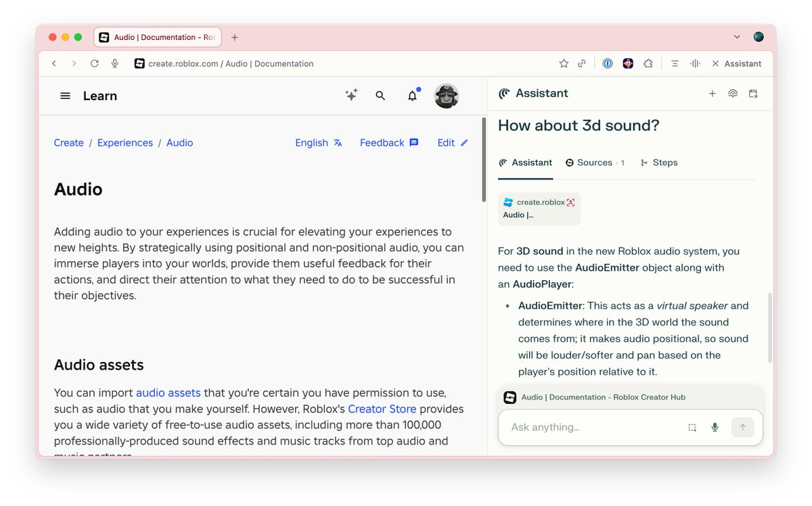812x506 pixels.
Task: Send the message with the up-arrow button
Action: 742,428
